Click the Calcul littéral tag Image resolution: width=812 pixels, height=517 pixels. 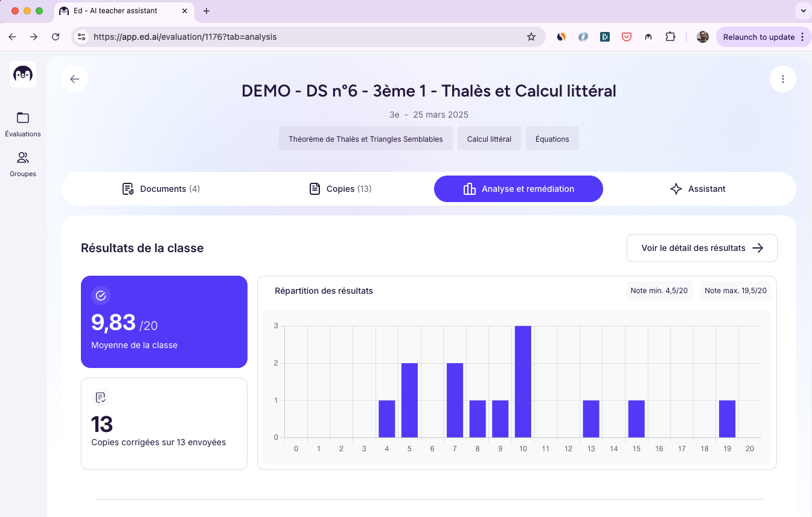[489, 139]
